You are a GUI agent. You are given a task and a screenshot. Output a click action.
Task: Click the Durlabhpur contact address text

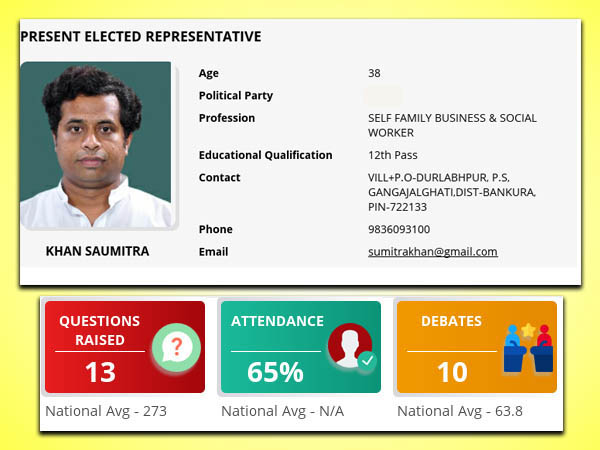[452, 192]
